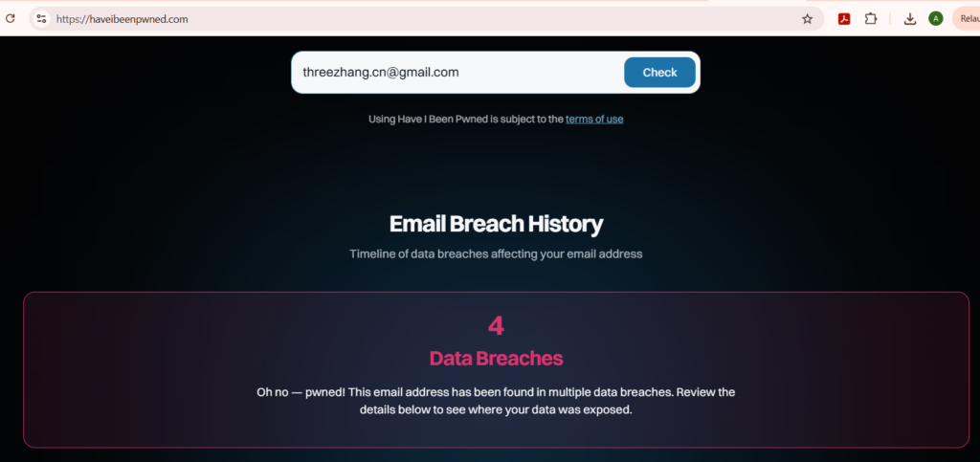Reload the current page
The image size is (980, 462).
click(x=10, y=19)
